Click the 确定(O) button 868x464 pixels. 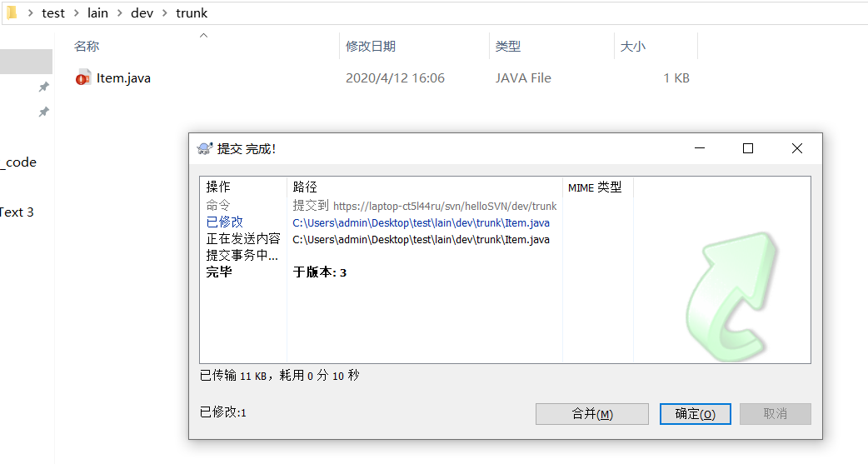(696, 414)
